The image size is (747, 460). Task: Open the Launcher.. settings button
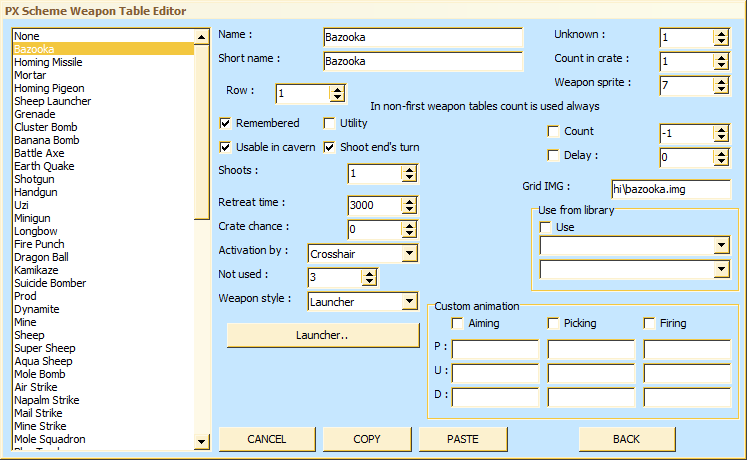coord(323,335)
